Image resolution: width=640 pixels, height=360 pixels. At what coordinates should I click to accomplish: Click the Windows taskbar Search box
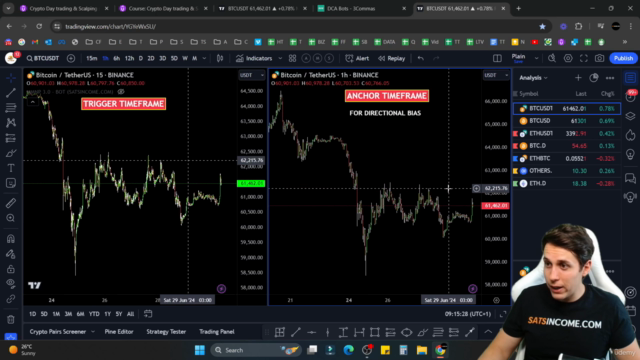pos(256,350)
